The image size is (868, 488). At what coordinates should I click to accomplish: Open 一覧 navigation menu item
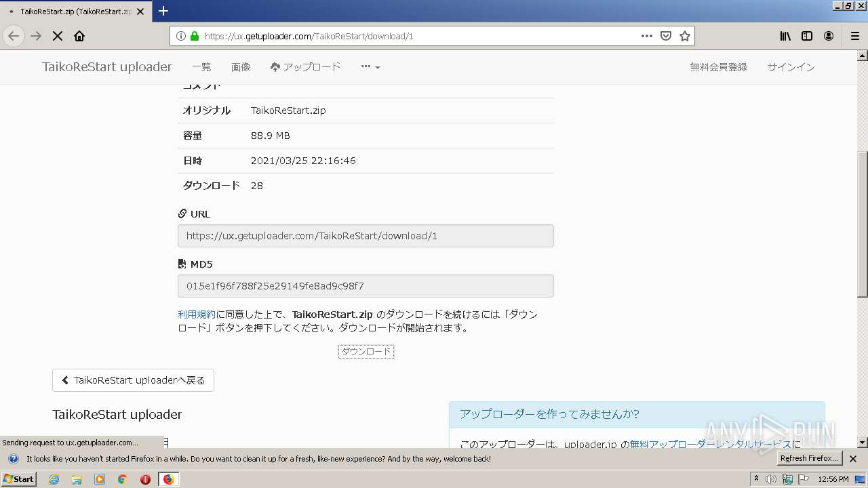[201, 67]
